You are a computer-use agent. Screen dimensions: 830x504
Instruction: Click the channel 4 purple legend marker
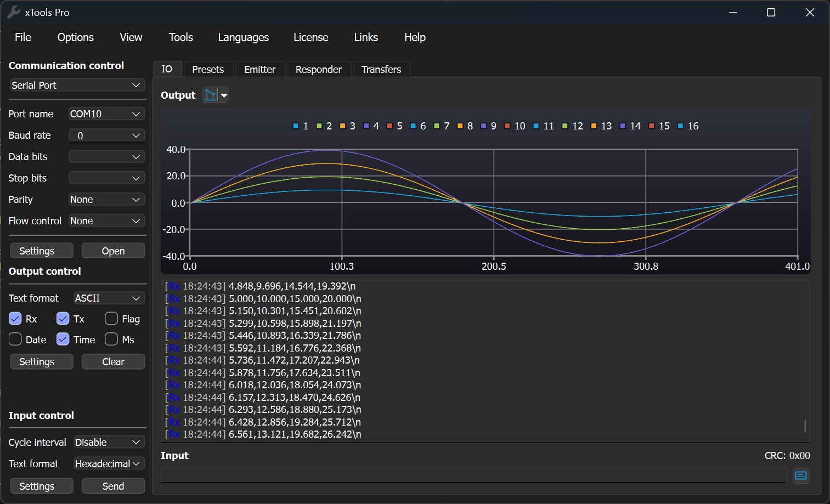pos(366,126)
